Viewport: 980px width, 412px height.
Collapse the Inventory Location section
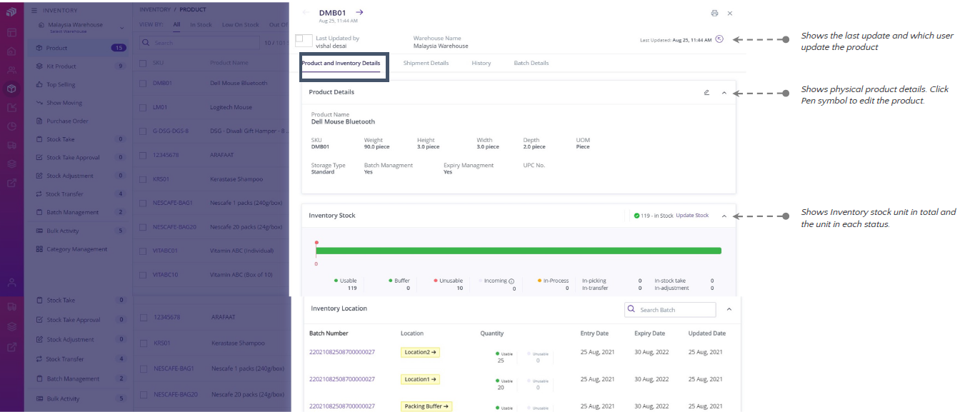[729, 309]
